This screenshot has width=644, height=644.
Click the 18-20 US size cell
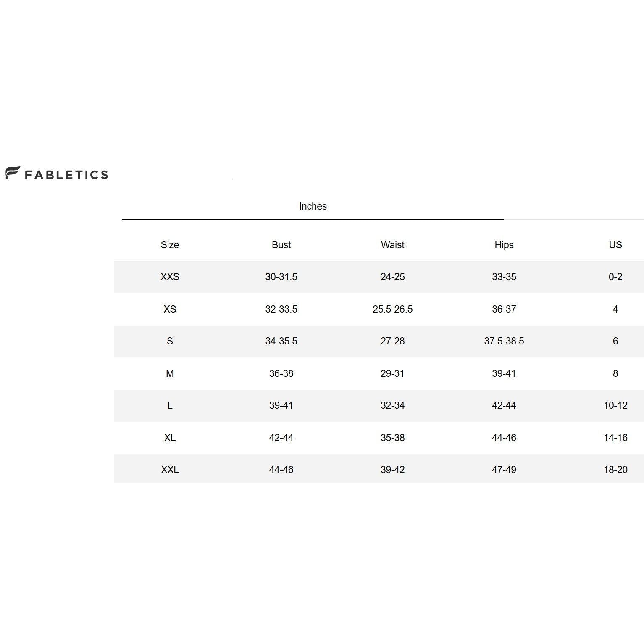pyautogui.click(x=615, y=470)
